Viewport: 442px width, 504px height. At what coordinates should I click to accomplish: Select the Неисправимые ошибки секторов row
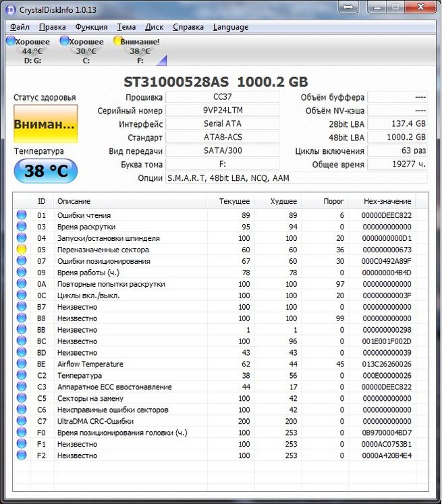[x=221, y=410]
